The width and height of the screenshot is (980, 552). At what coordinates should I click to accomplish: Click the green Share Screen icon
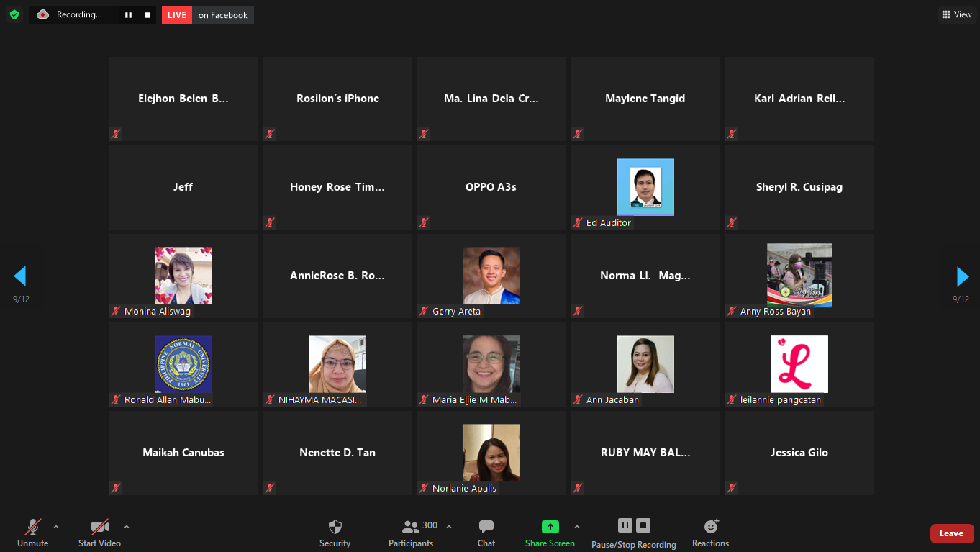click(x=550, y=527)
